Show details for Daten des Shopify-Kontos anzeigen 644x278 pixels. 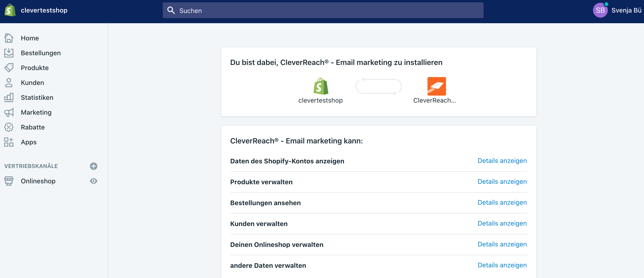coord(502,161)
